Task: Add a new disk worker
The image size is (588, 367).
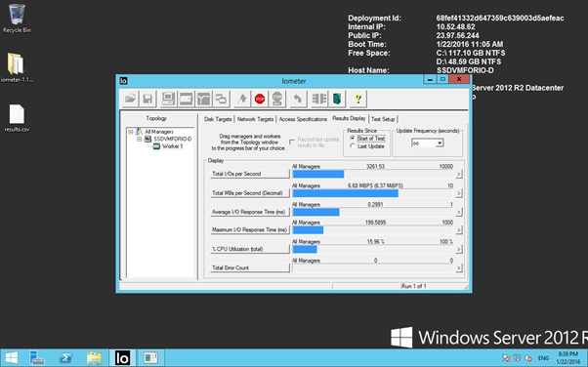Action: [186, 99]
